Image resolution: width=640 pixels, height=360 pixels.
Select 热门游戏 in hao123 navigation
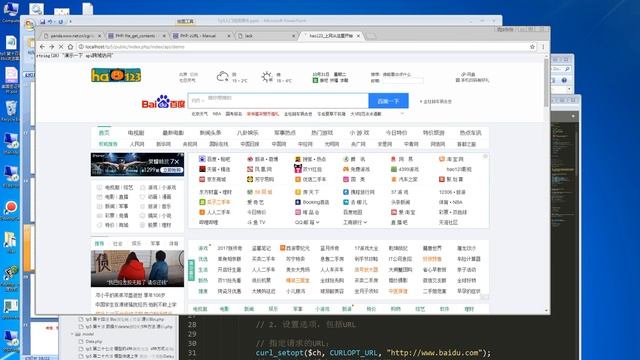(322, 133)
